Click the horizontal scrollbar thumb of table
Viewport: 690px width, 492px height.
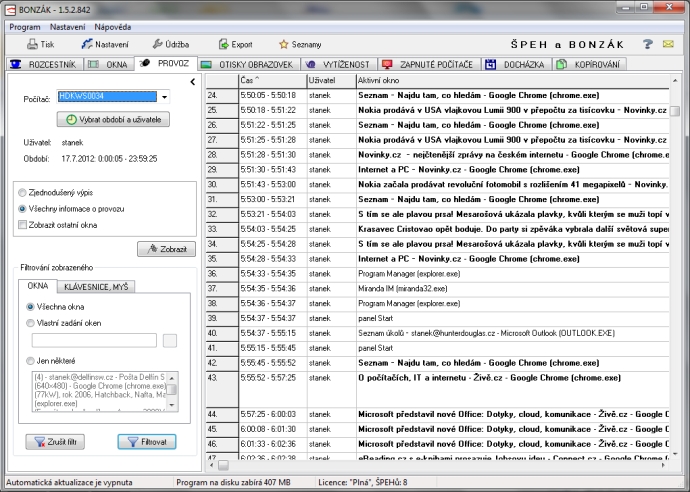(224, 465)
